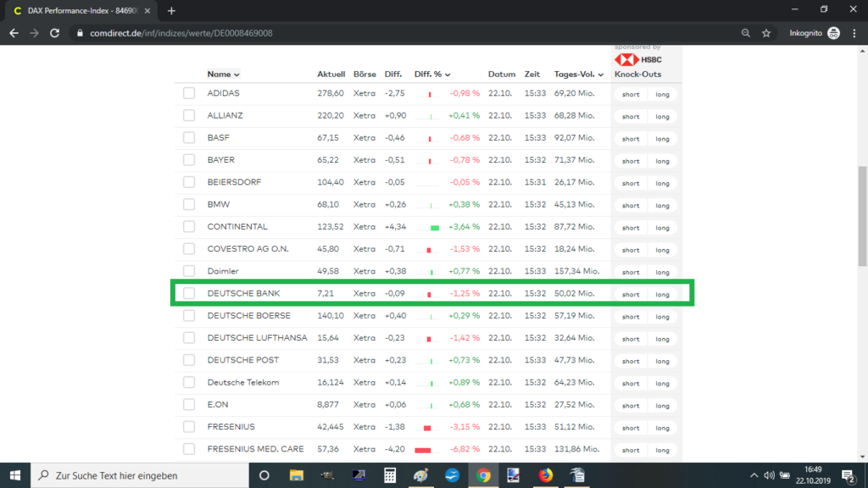Open Firefox from the taskbar
868x488 pixels.
545,475
